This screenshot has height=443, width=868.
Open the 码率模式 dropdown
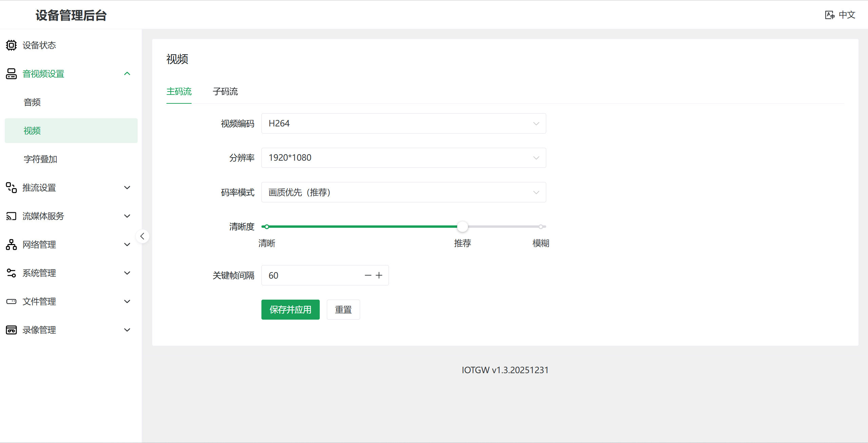point(403,192)
